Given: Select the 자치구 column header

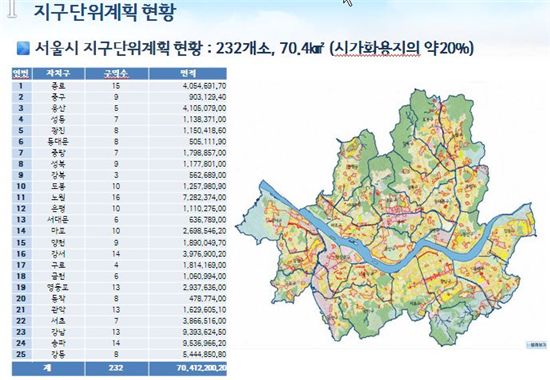Looking at the screenshot, I should pos(58,74).
